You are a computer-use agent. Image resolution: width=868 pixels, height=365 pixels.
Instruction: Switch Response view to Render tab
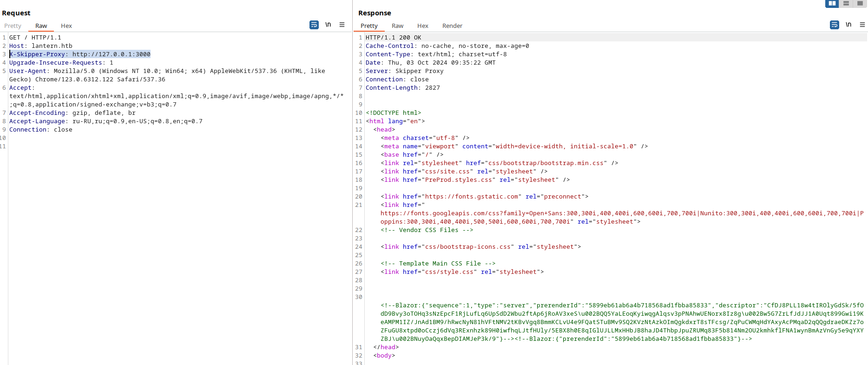[x=452, y=26]
